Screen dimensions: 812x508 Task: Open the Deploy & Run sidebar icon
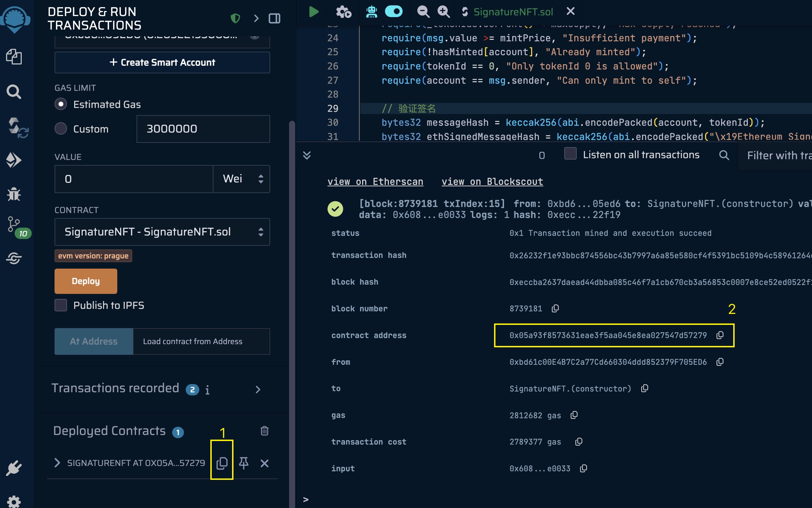click(x=14, y=160)
